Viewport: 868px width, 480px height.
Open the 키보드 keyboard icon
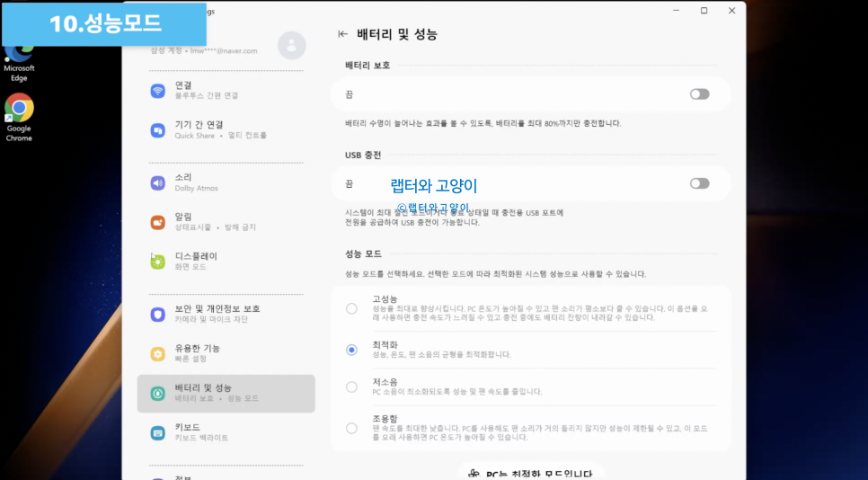click(x=158, y=432)
